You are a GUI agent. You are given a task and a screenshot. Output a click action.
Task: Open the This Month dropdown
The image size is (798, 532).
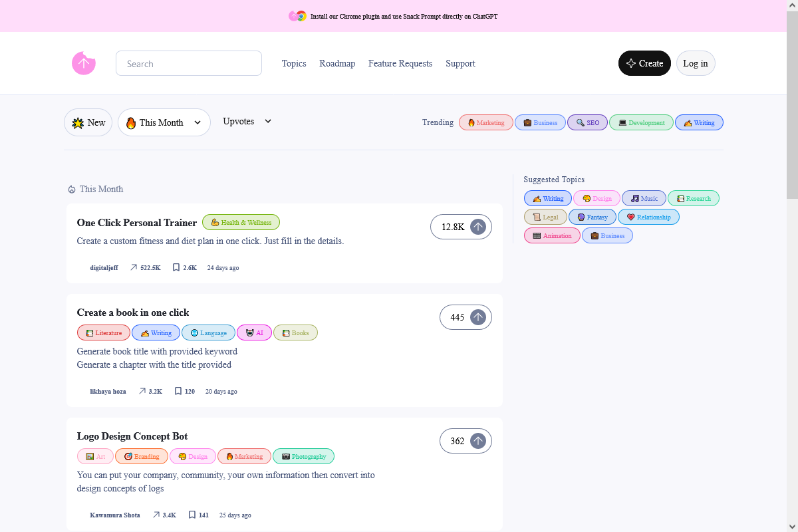coord(164,122)
